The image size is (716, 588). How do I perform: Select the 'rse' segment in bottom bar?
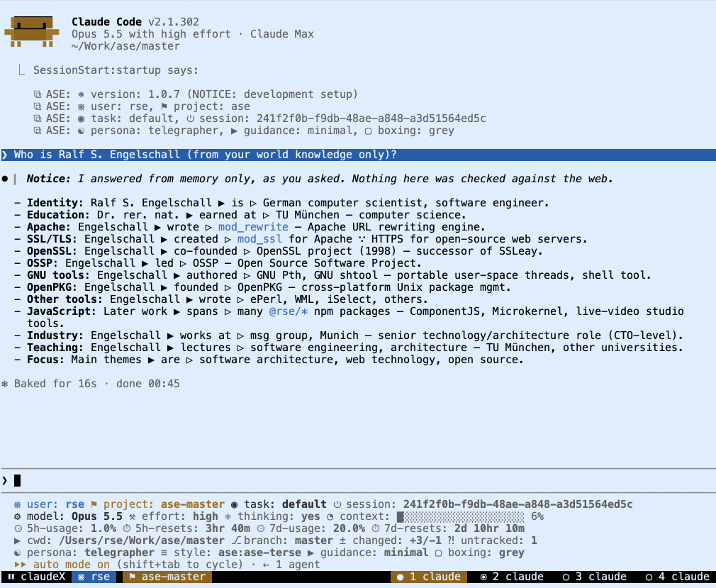[x=94, y=577]
